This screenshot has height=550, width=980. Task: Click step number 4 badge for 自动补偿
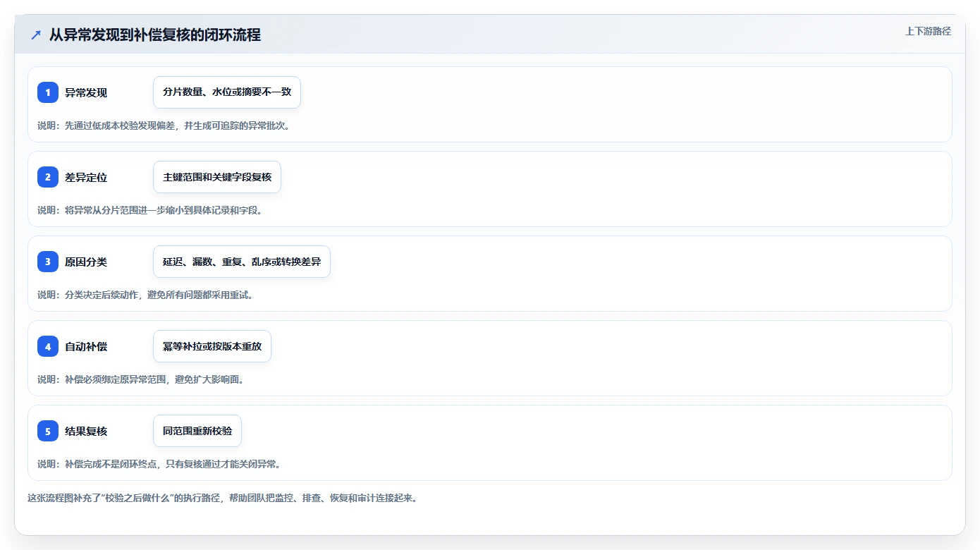pos(48,346)
